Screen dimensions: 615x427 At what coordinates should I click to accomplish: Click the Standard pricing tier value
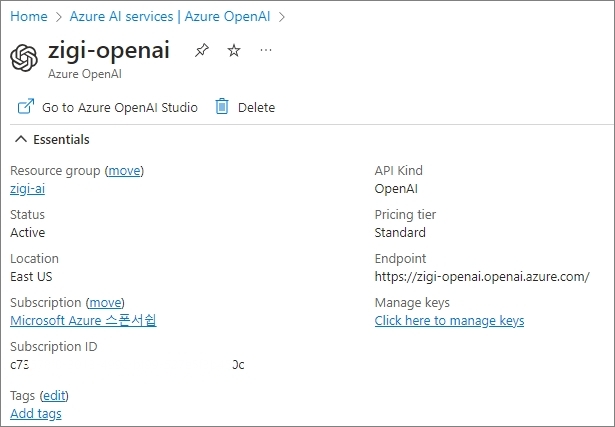400,233
